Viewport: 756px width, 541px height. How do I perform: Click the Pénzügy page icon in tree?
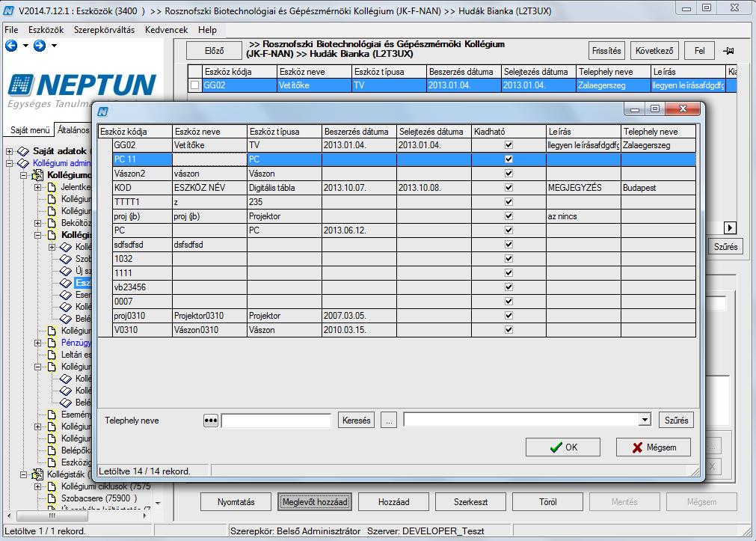point(52,343)
